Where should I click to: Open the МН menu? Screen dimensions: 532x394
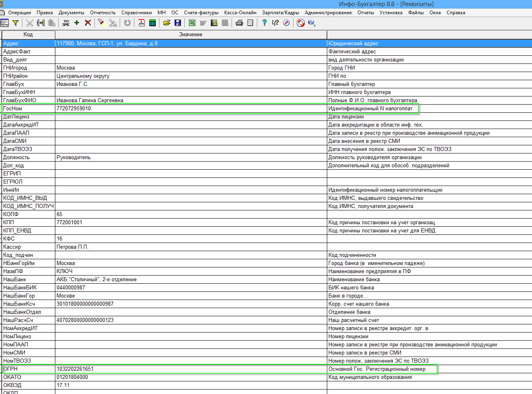tap(162, 13)
